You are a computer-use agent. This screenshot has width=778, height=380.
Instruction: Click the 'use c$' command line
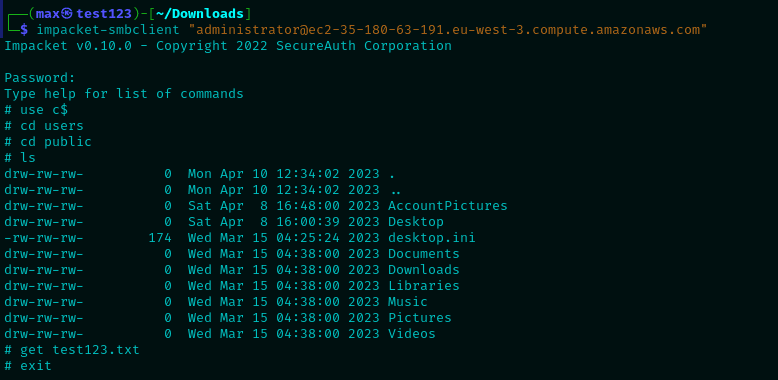(x=36, y=110)
